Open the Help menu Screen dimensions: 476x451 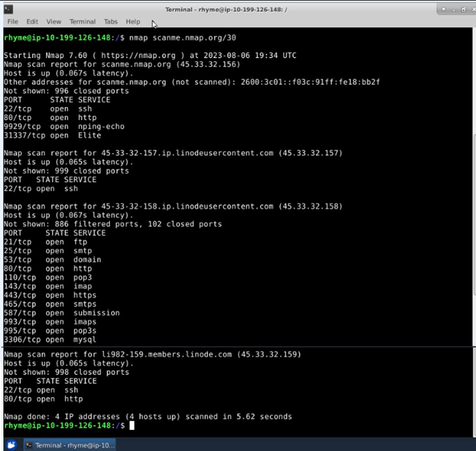132,21
